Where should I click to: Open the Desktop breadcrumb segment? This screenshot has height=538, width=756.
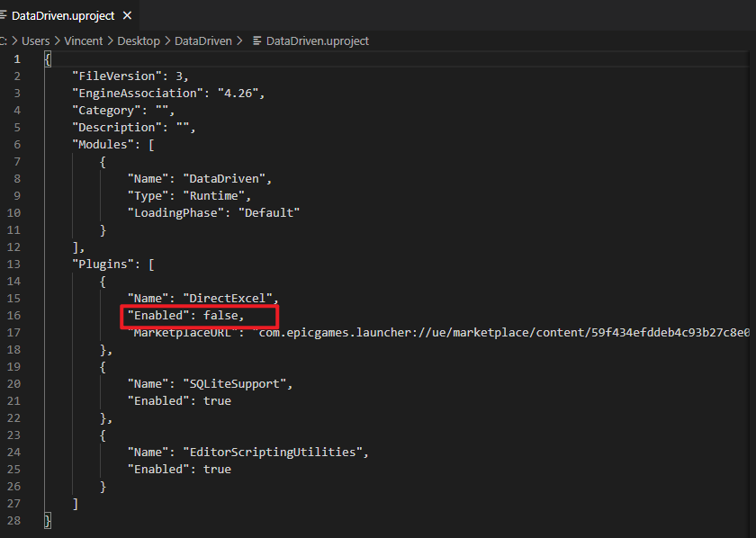point(139,41)
